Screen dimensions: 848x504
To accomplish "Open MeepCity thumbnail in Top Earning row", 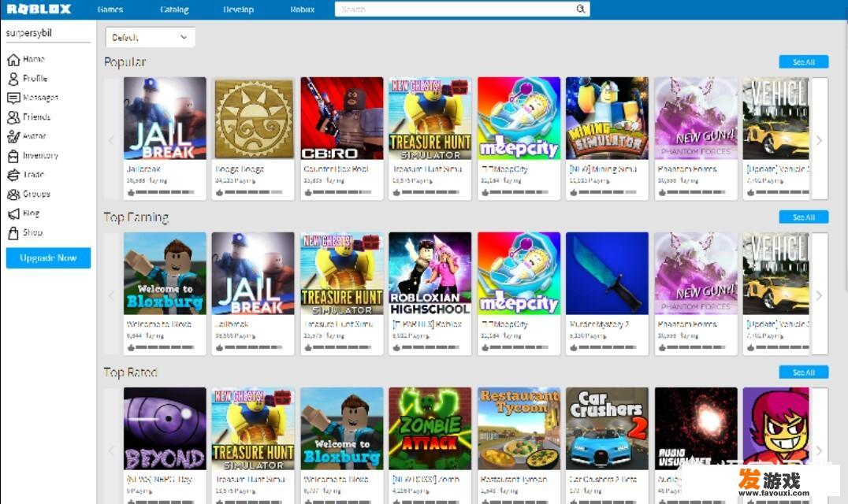I will [519, 273].
